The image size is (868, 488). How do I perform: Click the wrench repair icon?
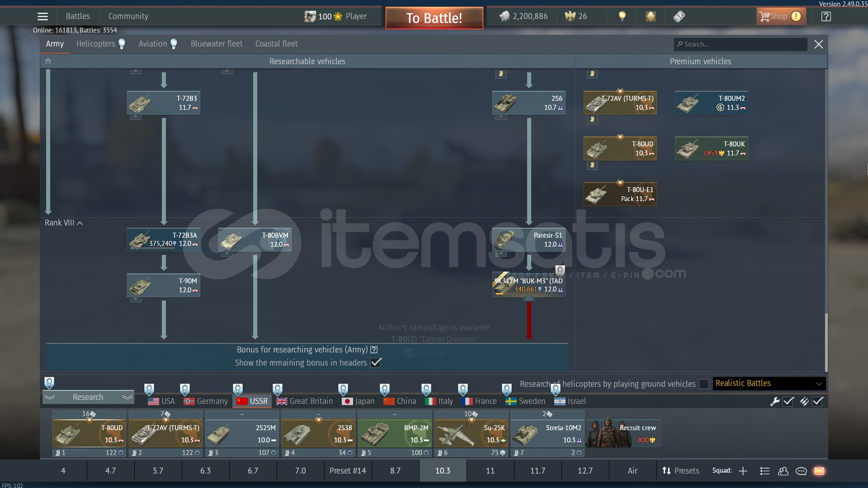(x=775, y=401)
